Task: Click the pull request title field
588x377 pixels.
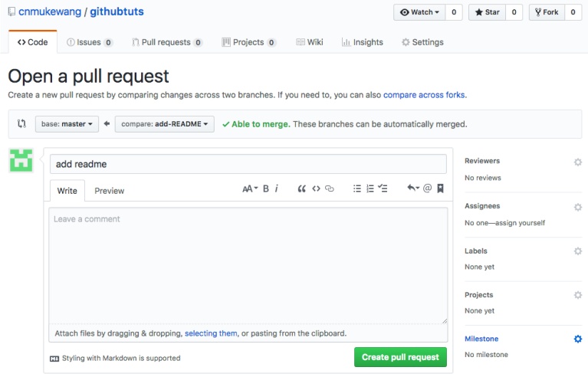Action: [248, 164]
